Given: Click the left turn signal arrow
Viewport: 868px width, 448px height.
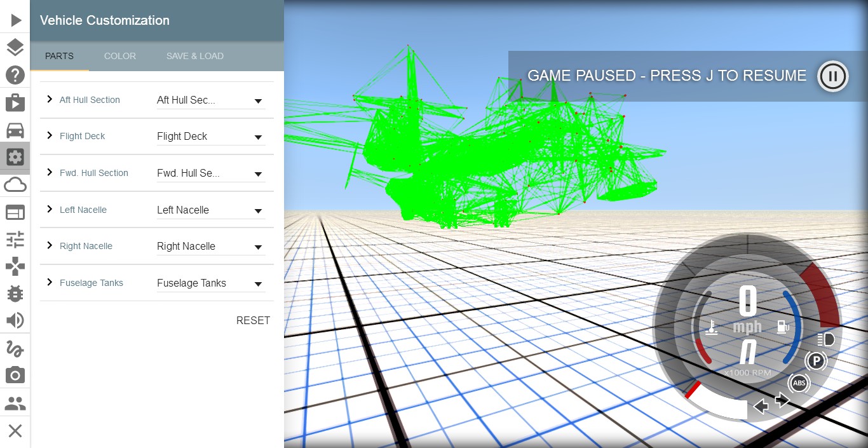Looking at the screenshot, I should click(x=761, y=406).
